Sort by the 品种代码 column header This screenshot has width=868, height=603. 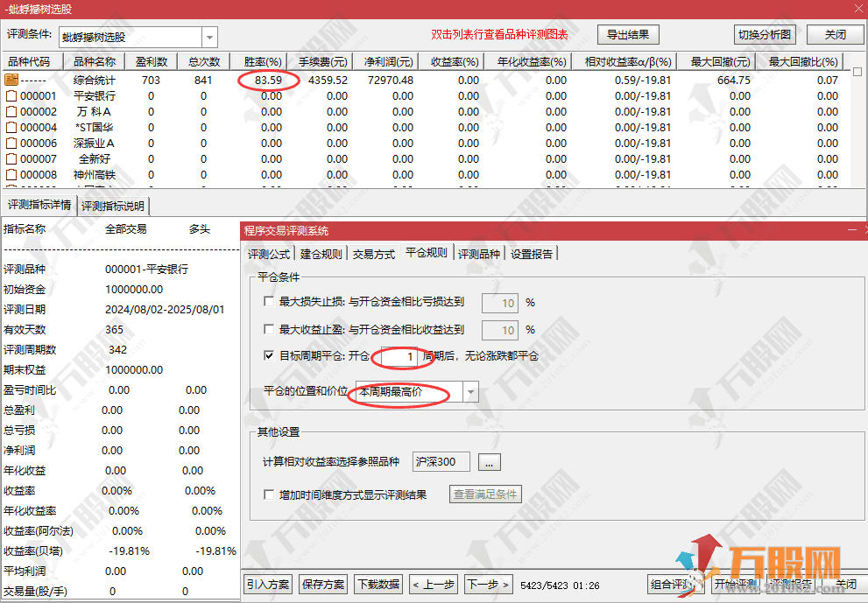pos(33,61)
